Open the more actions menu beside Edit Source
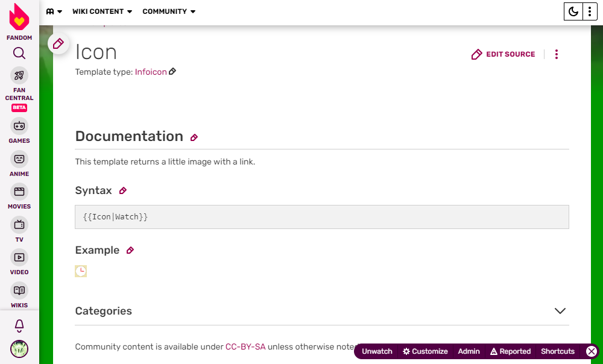 tap(557, 54)
